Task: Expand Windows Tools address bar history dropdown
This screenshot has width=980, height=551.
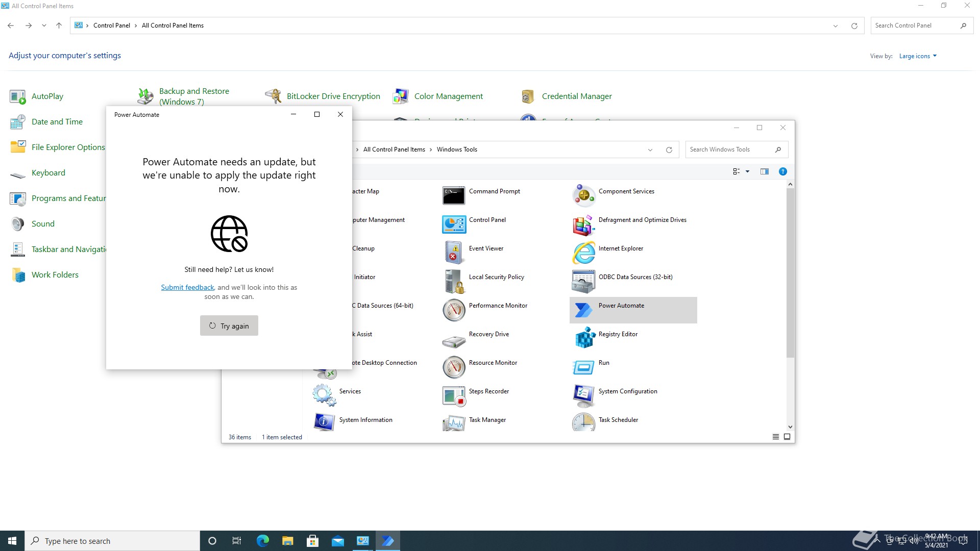Action: pyautogui.click(x=650, y=149)
